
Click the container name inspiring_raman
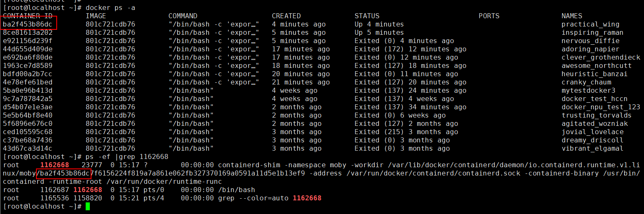click(x=593, y=33)
